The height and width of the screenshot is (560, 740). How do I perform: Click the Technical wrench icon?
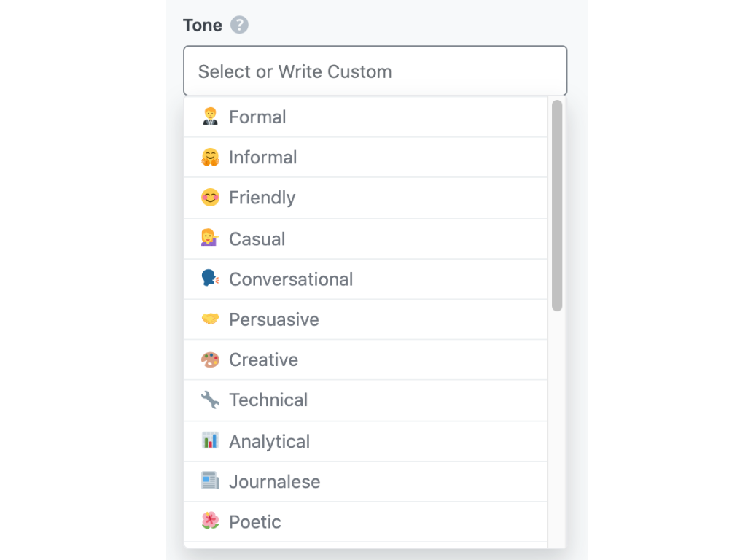coord(210,400)
